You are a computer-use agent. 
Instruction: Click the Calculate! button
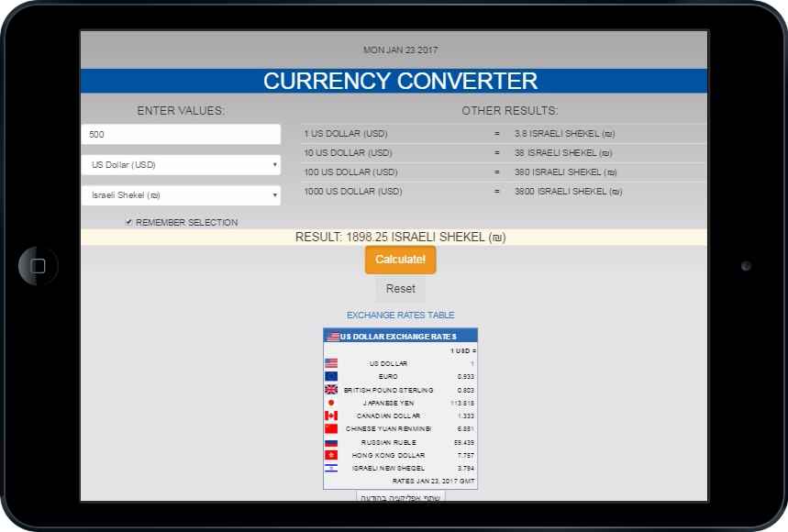pyautogui.click(x=401, y=260)
